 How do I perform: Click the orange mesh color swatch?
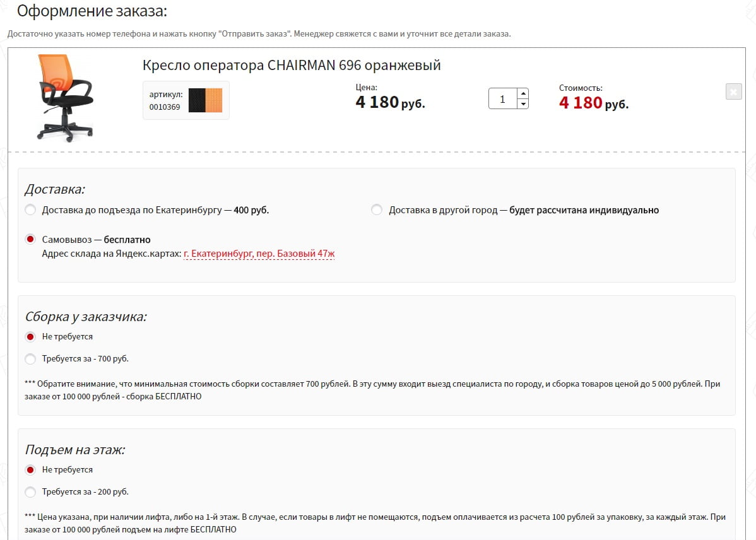coord(215,100)
